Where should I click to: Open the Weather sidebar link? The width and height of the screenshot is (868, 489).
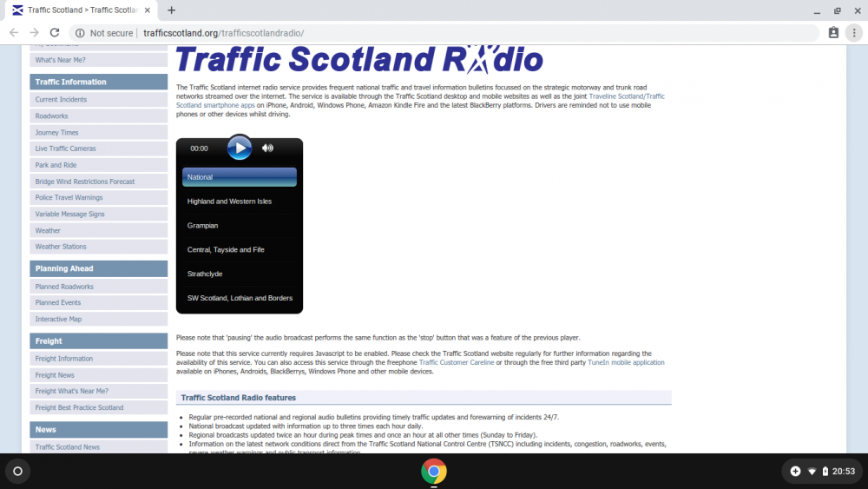(x=99, y=230)
